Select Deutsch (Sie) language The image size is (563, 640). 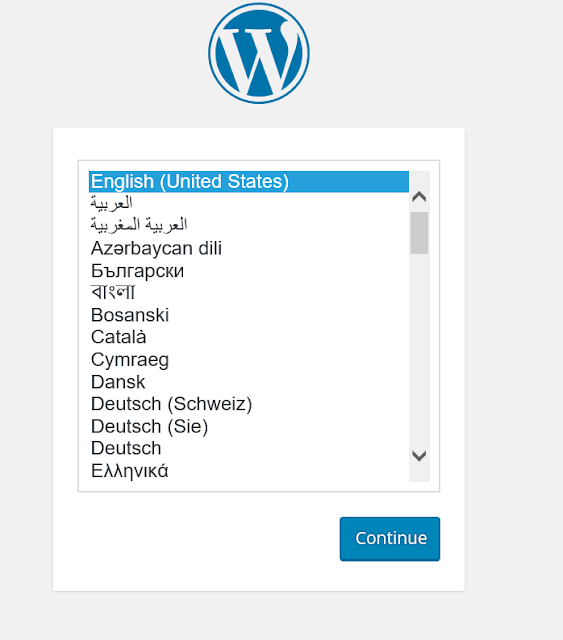point(249,427)
